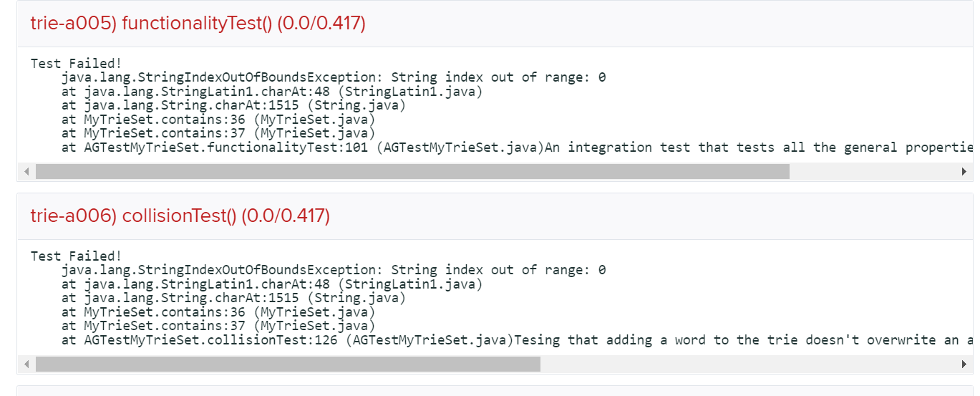The width and height of the screenshot is (980, 396).
Task: Click left scroll arrow in functionalityTest output
Action: 27,172
